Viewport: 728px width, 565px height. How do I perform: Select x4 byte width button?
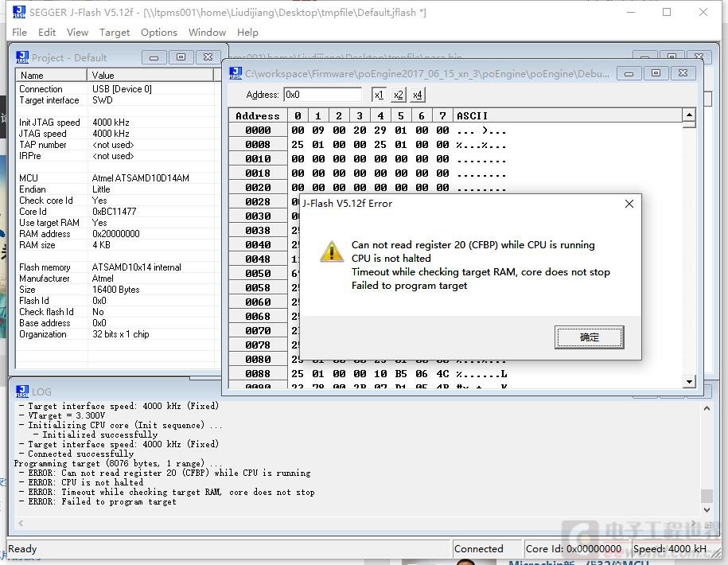pyautogui.click(x=418, y=95)
